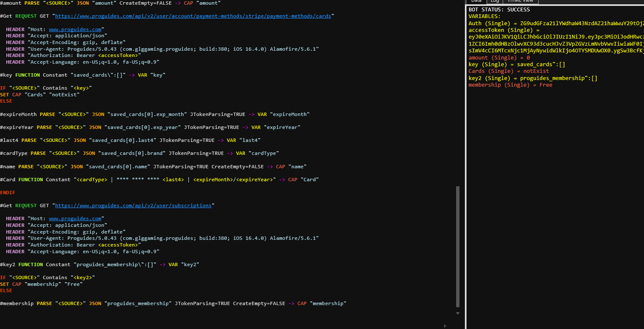Open the HTML View tab
Image resolution: width=644 pixels, height=329 pixels.
click(x=520, y=2)
